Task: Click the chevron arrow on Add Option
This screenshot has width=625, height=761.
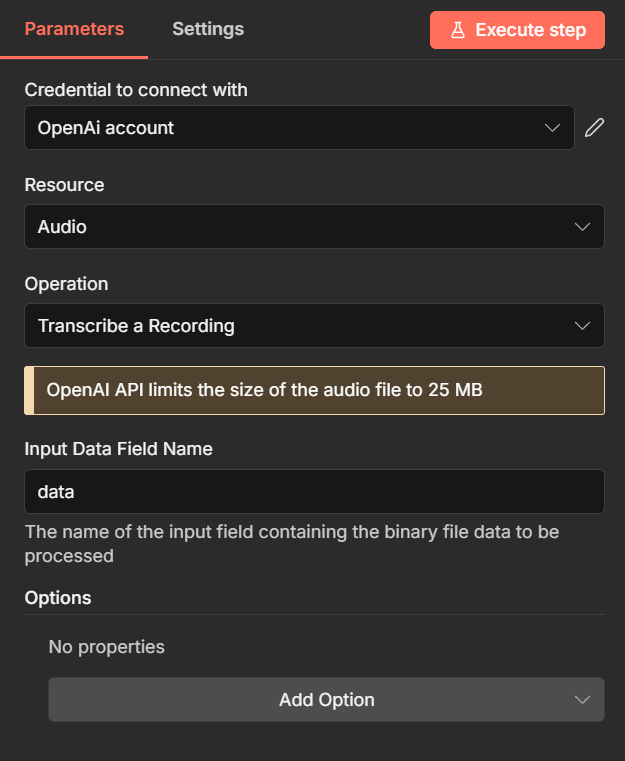Action: [583, 700]
